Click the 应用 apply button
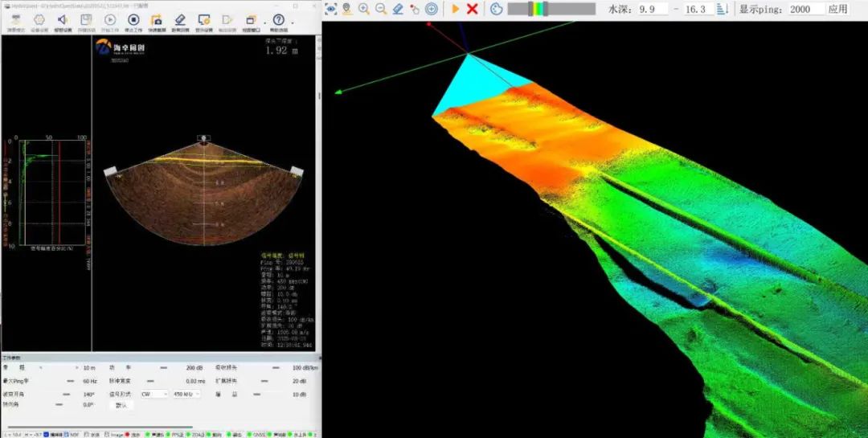The width and height of the screenshot is (868, 438). [837, 9]
